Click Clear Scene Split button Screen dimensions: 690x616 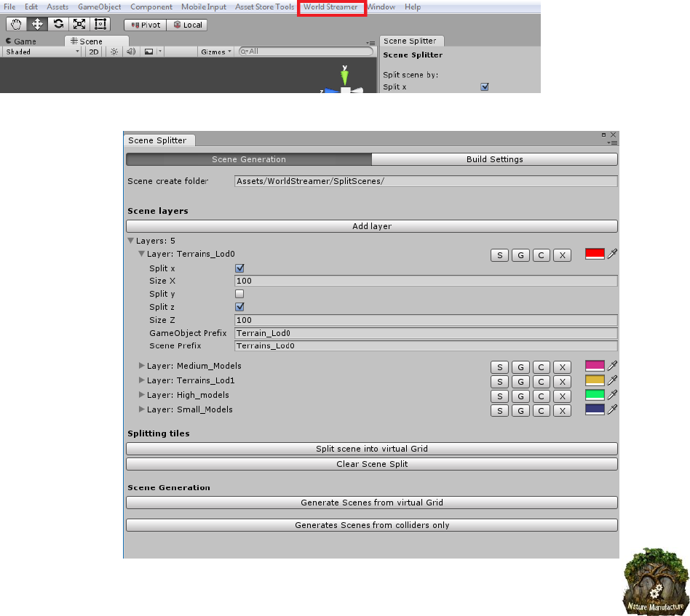[x=372, y=464]
